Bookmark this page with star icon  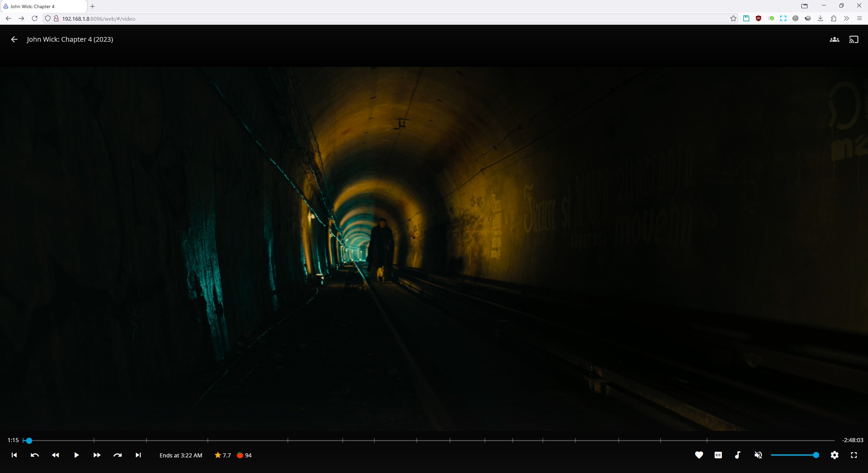point(733,19)
